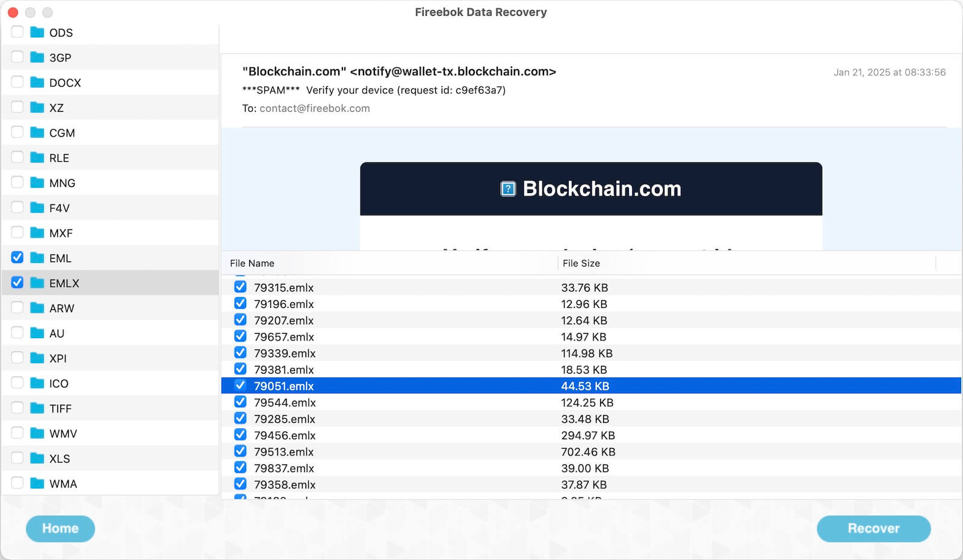The image size is (963, 560).
Task: Click the Blockchain.com banner in the preview
Action: point(591,189)
